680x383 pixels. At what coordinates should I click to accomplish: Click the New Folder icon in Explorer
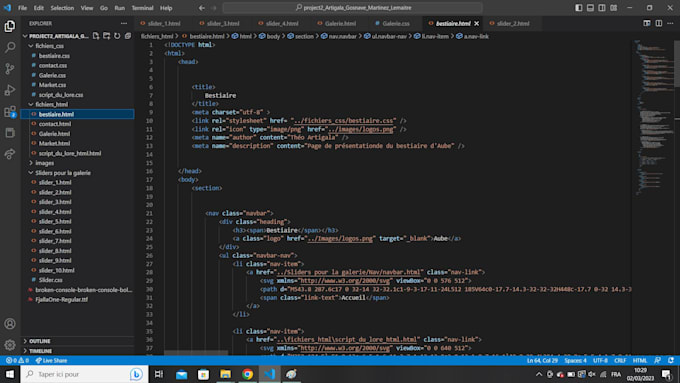pyautogui.click(x=107, y=36)
